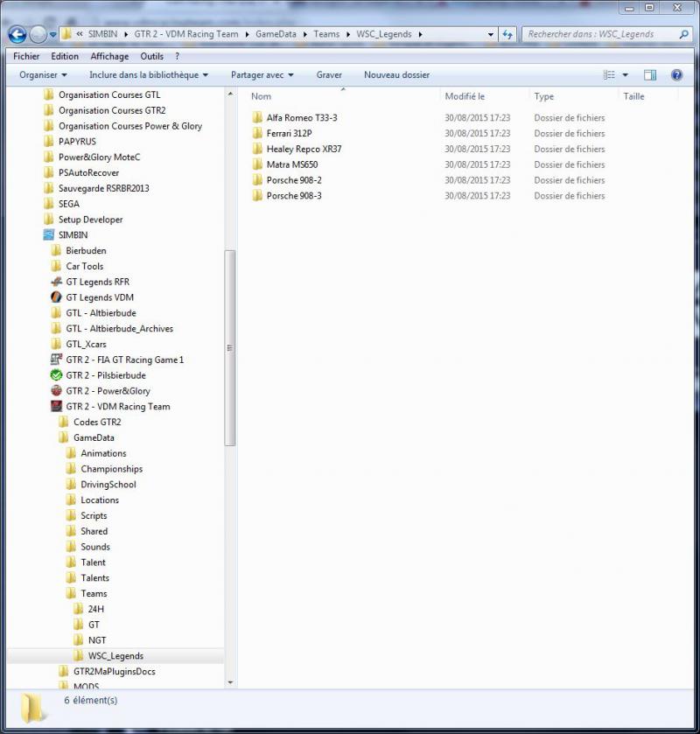Select Ferrari 312P folder icon

point(257,133)
